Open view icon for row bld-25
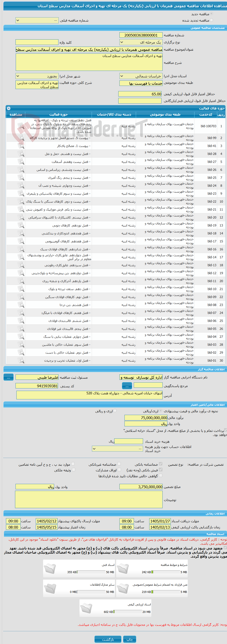 (x=21, y=178)
